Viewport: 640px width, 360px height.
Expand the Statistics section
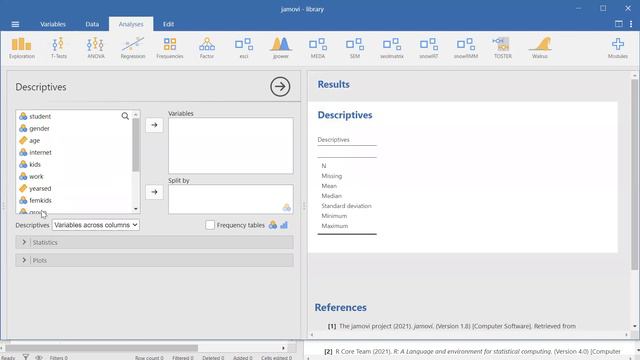pos(154,242)
